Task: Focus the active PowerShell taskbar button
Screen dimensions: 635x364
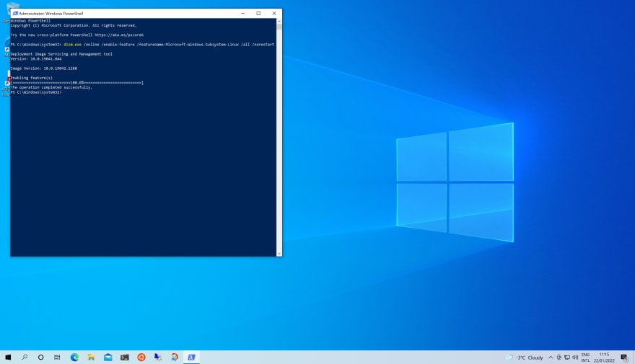Action: (191, 357)
